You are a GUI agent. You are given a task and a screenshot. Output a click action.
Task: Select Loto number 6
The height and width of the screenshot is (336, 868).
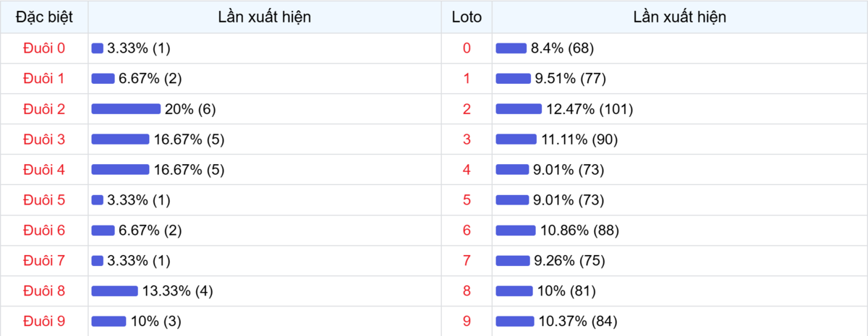point(467,231)
